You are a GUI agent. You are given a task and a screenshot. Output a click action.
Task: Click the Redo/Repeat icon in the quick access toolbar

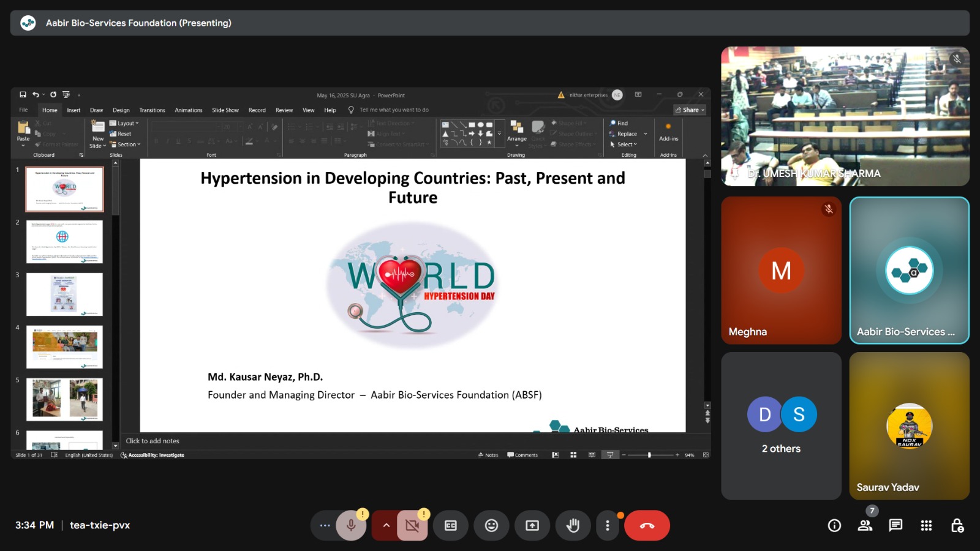tap(53, 94)
